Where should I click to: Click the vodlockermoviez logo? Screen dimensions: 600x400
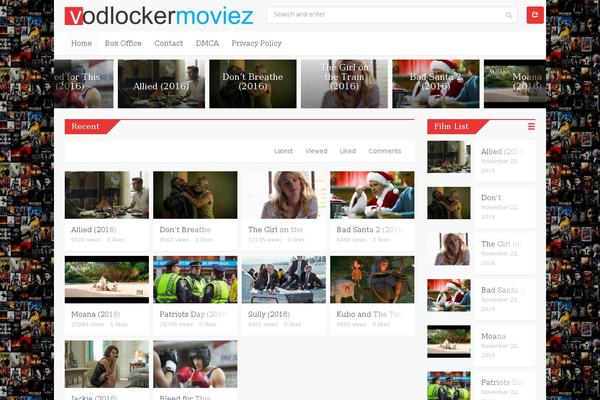click(159, 16)
